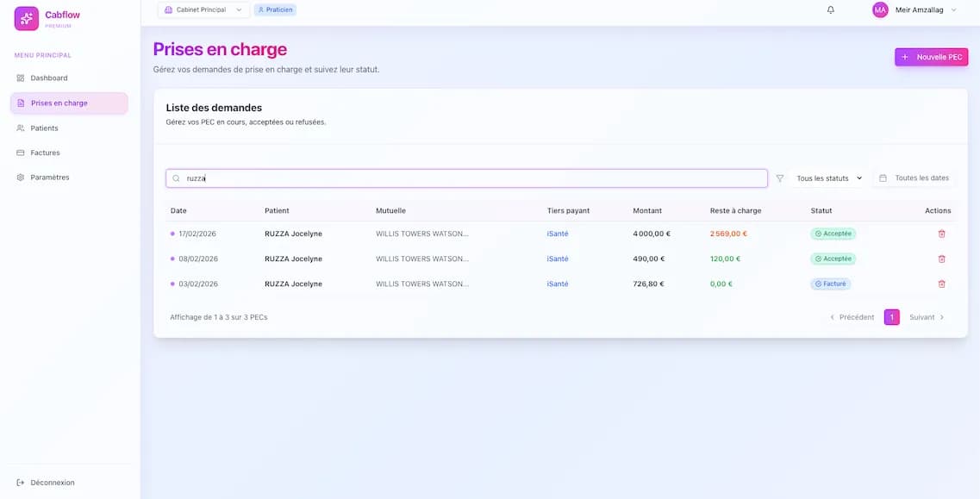This screenshot has height=499, width=980.
Task: Click the Suivant pagination button
Action: pos(927,318)
